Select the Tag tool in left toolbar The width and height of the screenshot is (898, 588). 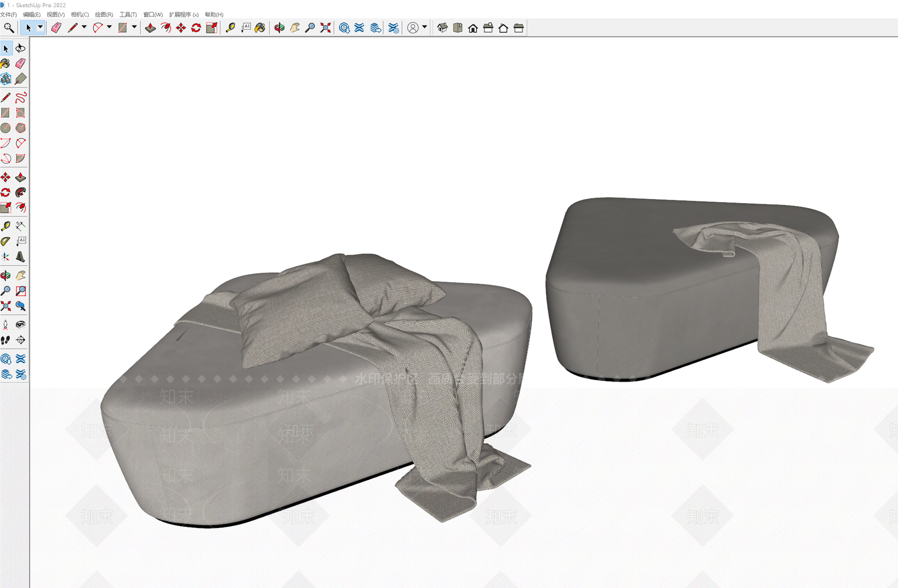[21, 79]
